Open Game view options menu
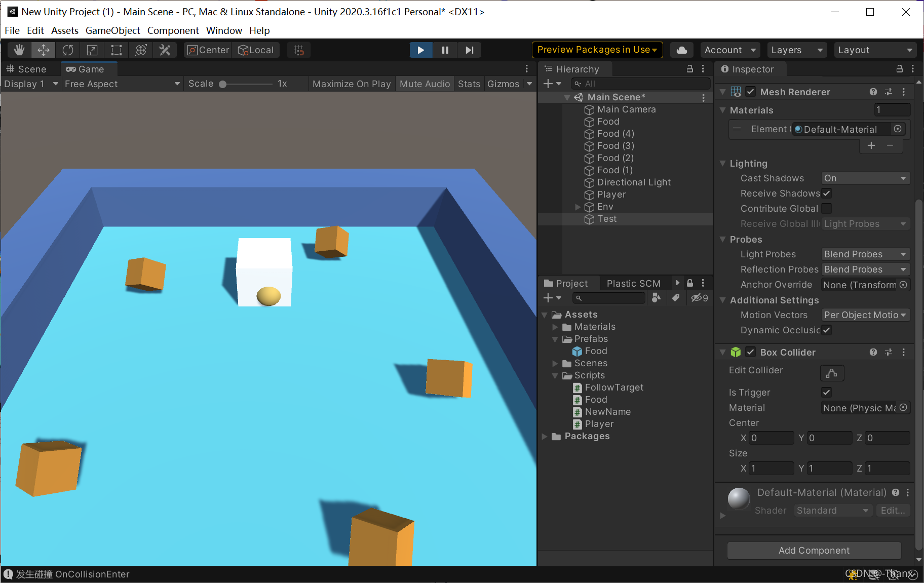This screenshot has height=583, width=924. coord(527,69)
